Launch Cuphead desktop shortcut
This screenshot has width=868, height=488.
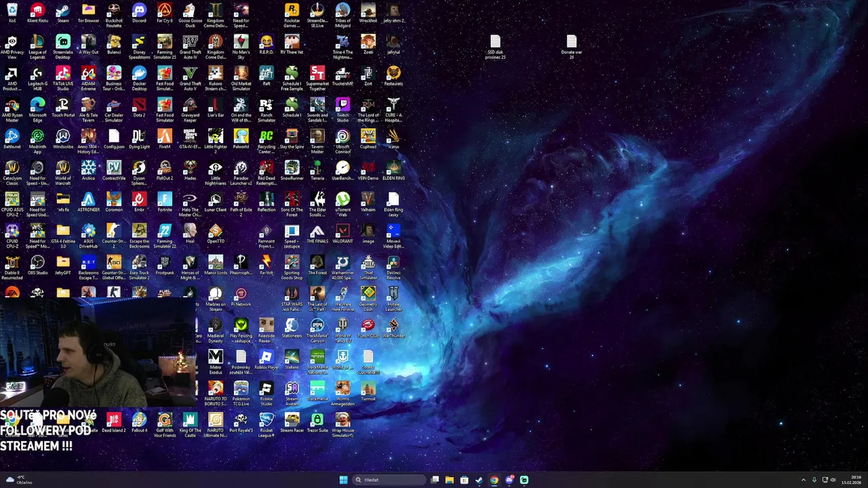point(368,138)
